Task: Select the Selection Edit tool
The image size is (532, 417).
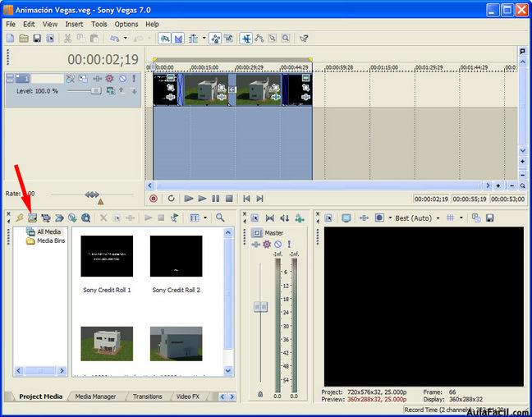Action: 272,39
